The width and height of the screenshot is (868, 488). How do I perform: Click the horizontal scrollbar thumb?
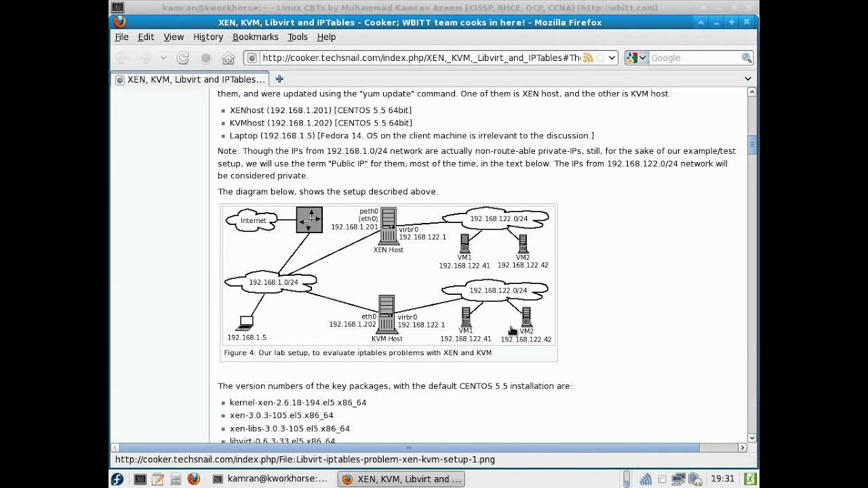(x=409, y=448)
